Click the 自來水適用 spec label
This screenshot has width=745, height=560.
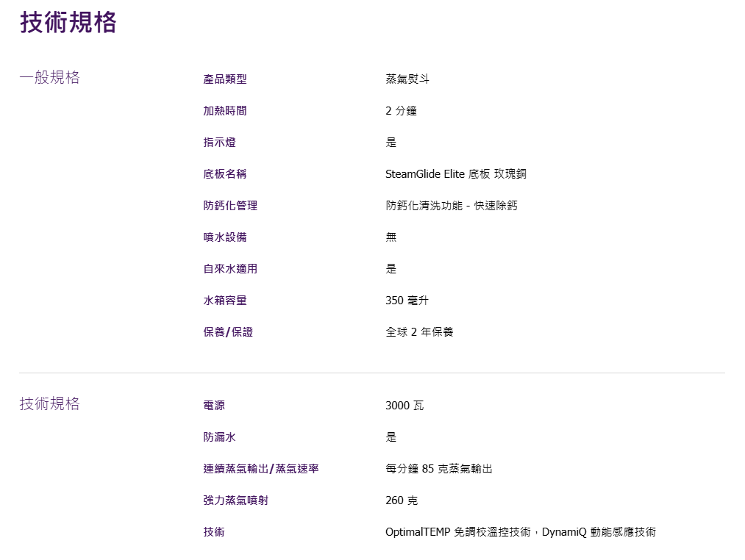(230, 269)
